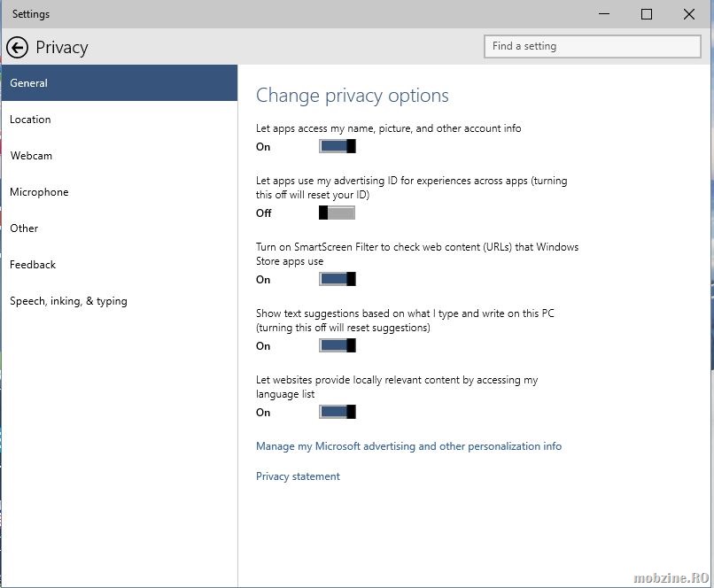The height and width of the screenshot is (588, 714).
Task: Click the Change privacy options heading
Action: [x=352, y=96]
